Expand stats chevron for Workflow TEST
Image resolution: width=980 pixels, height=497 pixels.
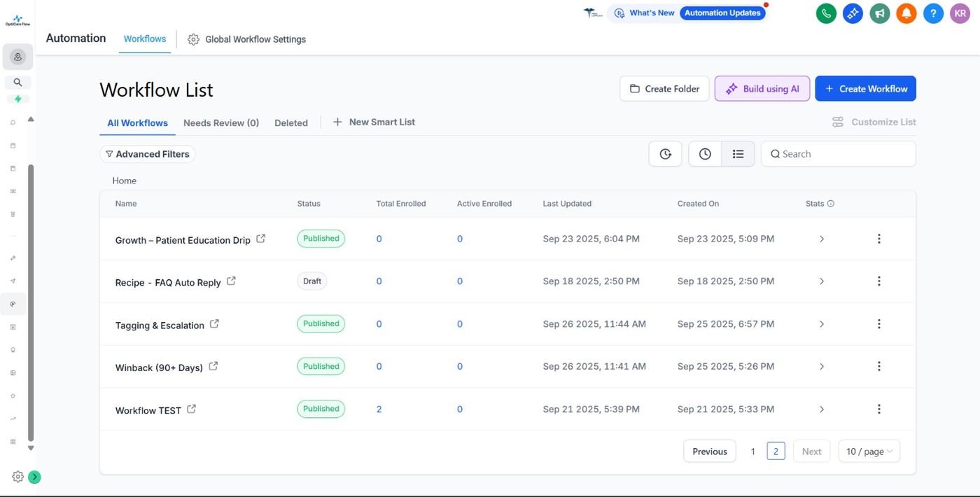[x=822, y=409]
